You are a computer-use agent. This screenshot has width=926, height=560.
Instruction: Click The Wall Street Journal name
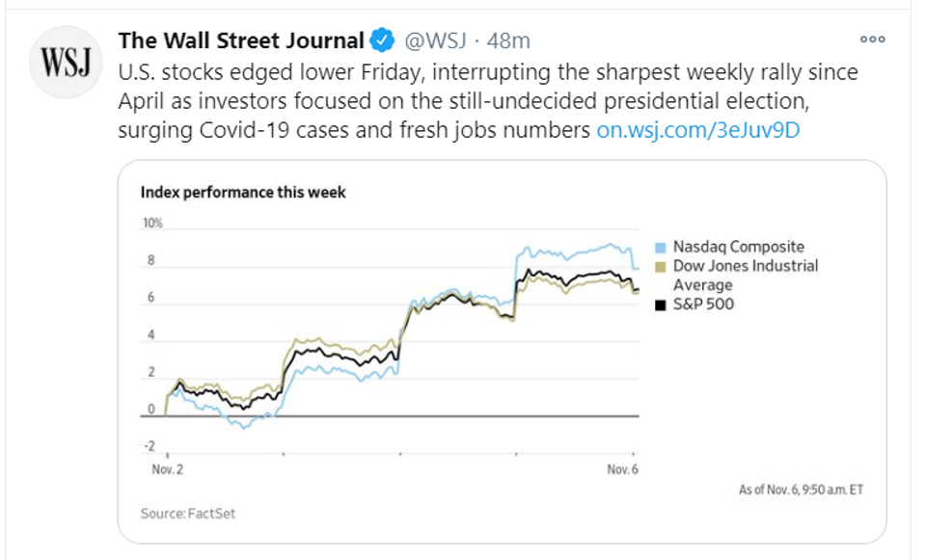click(237, 40)
